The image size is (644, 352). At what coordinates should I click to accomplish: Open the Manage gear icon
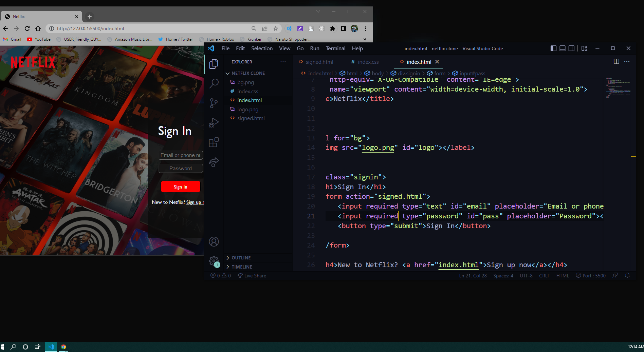pos(214,261)
